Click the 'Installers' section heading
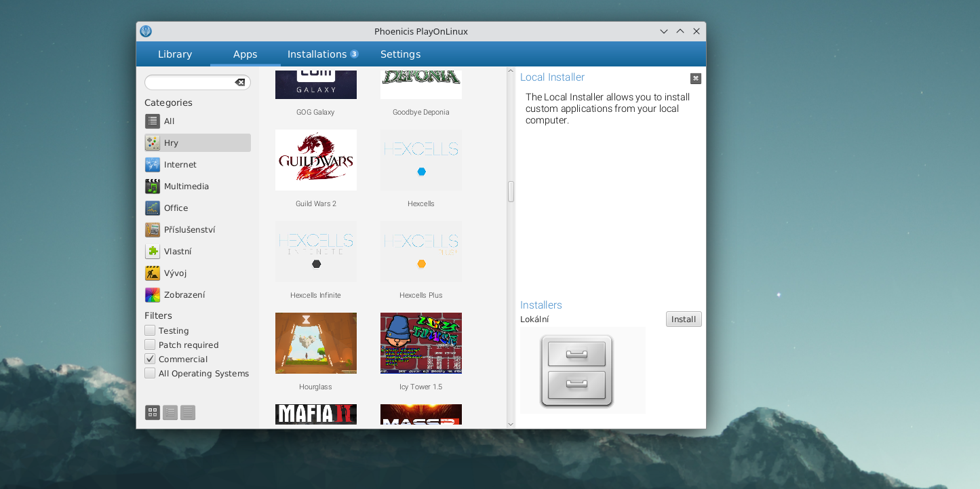 541,305
